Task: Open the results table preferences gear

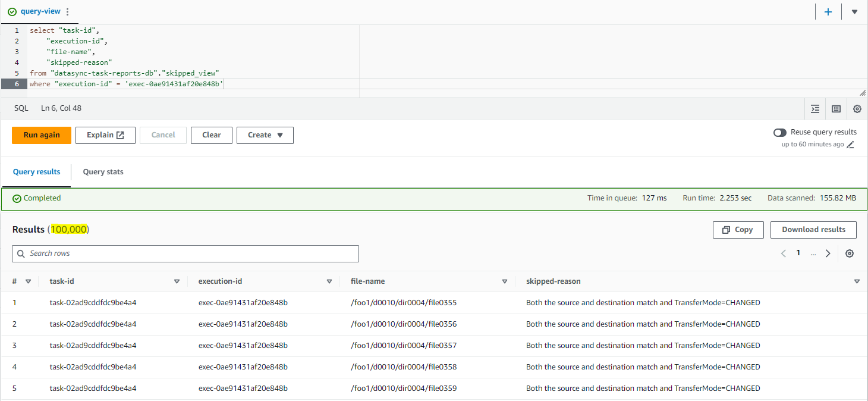Action: point(849,253)
